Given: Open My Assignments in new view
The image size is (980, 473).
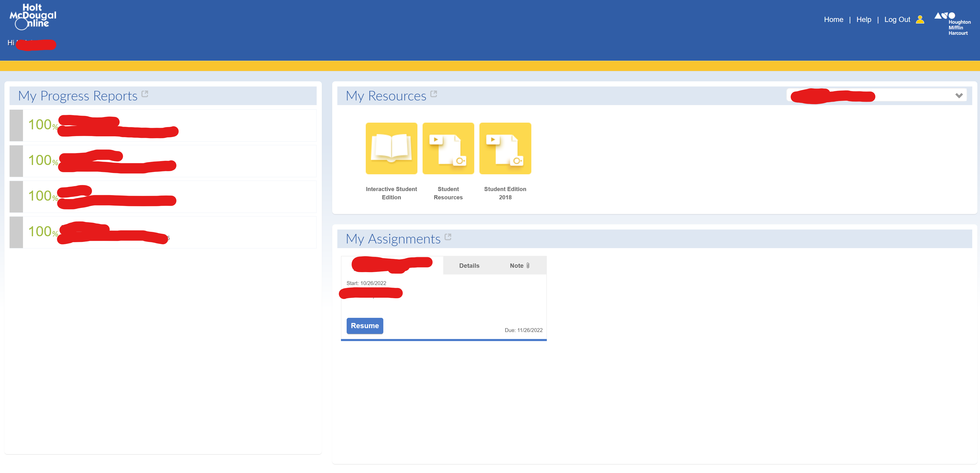Looking at the screenshot, I should click(448, 236).
